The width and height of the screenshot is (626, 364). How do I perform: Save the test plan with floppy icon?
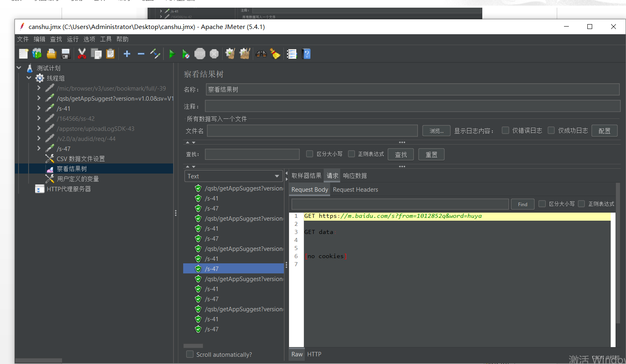click(66, 54)
